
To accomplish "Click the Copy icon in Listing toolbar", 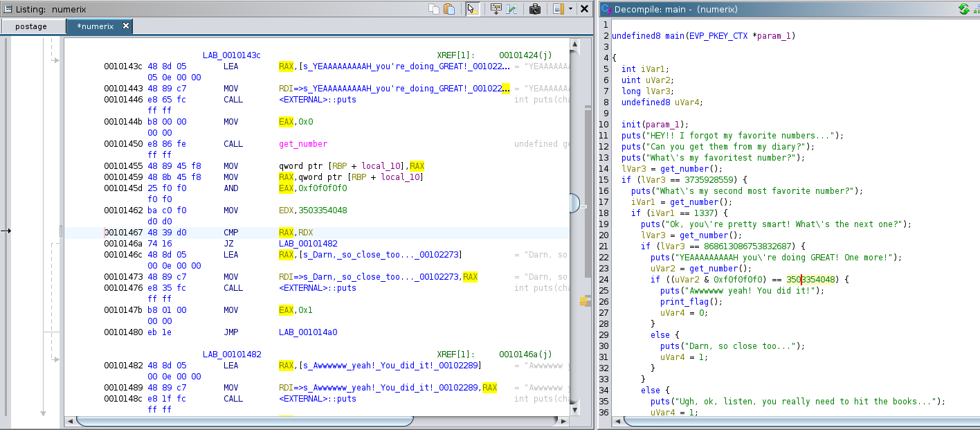I will click(x=434, y=9).
